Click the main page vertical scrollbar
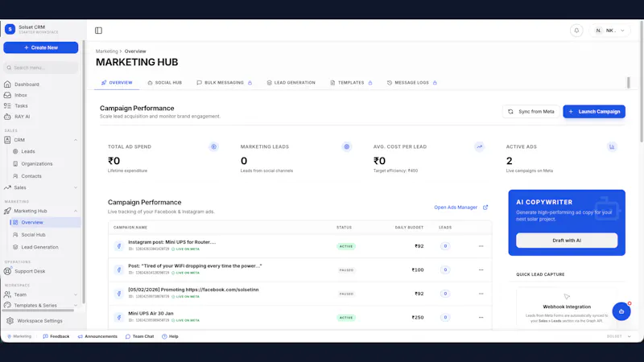 [642, 81]
